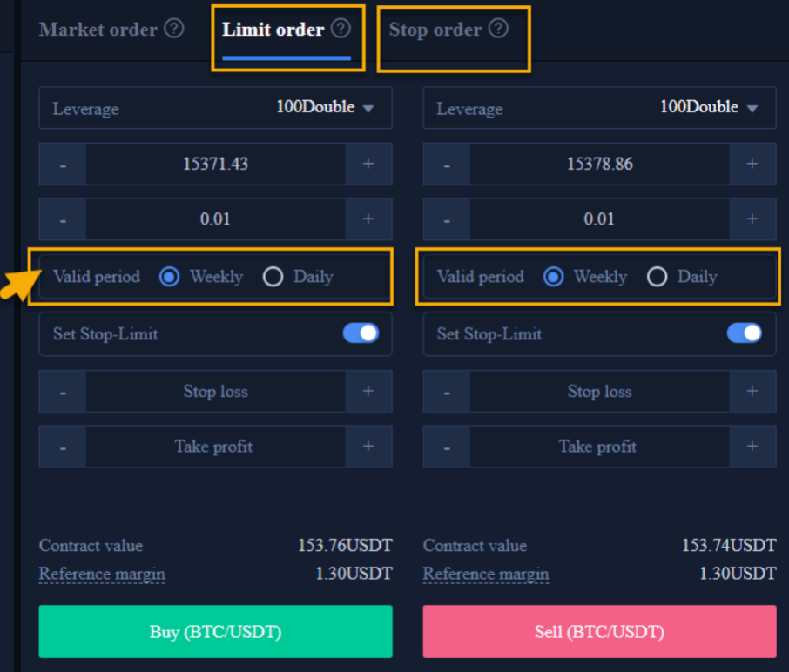Select Daily valid period on buy side

(273, 277)
